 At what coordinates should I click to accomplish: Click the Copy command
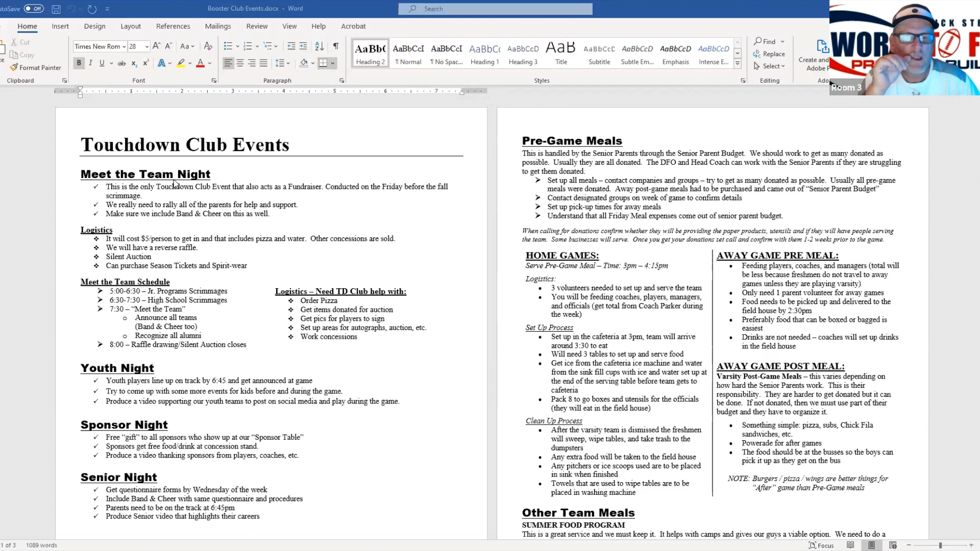coord(22,55)
